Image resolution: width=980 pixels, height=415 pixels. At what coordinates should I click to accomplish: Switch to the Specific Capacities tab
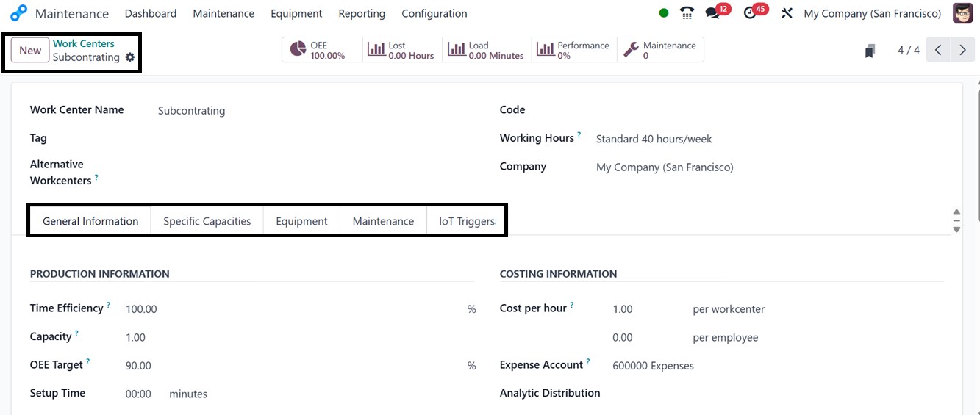[207, 221]
